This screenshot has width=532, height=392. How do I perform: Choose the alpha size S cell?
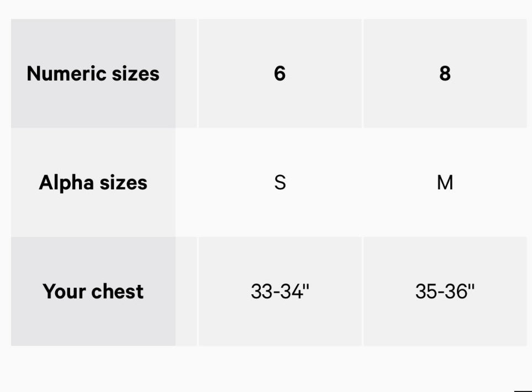tap(280, 183)
